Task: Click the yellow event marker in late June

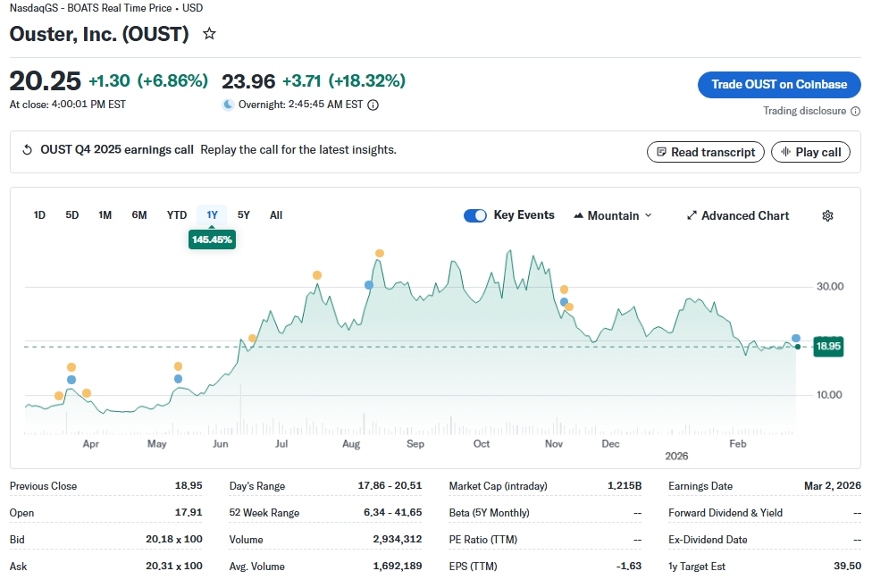Action: [252, 338]
